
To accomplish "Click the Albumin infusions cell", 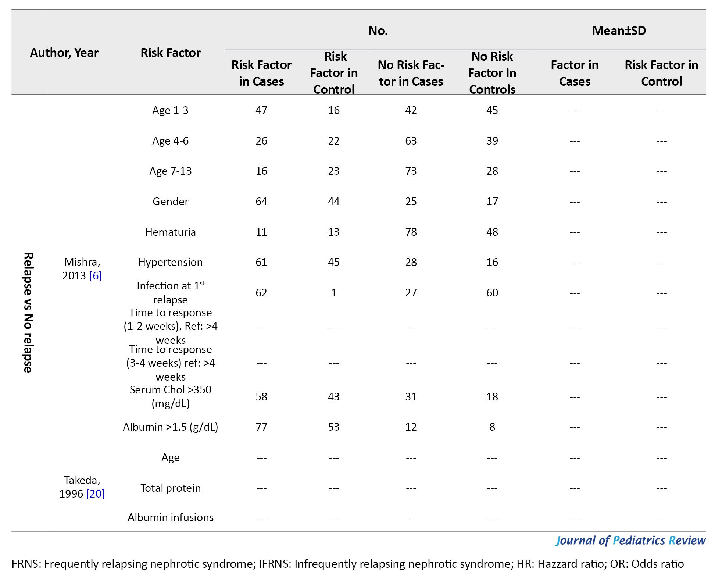I will tap(171, 517).
